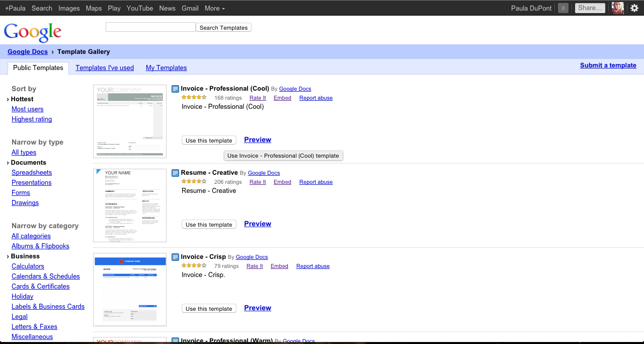Open Resume - Creative thumbnail
The width and height of the screenshot is (644, 344).
(130, 205)
